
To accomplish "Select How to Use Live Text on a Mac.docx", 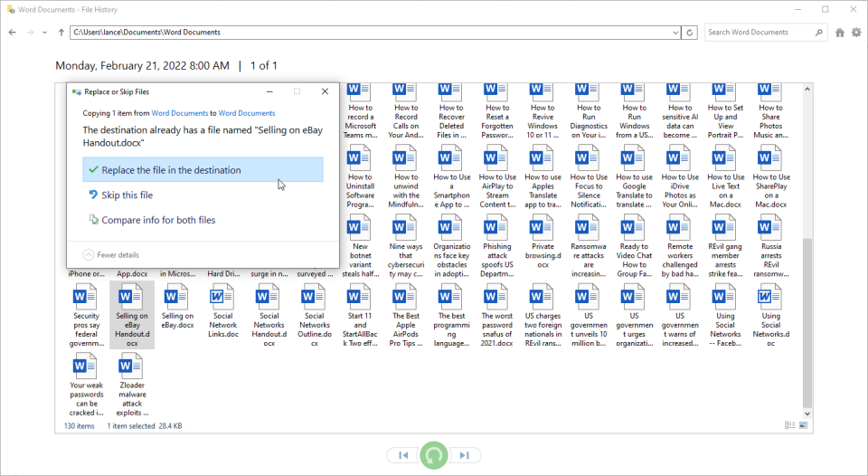I will tap(725, 176).
